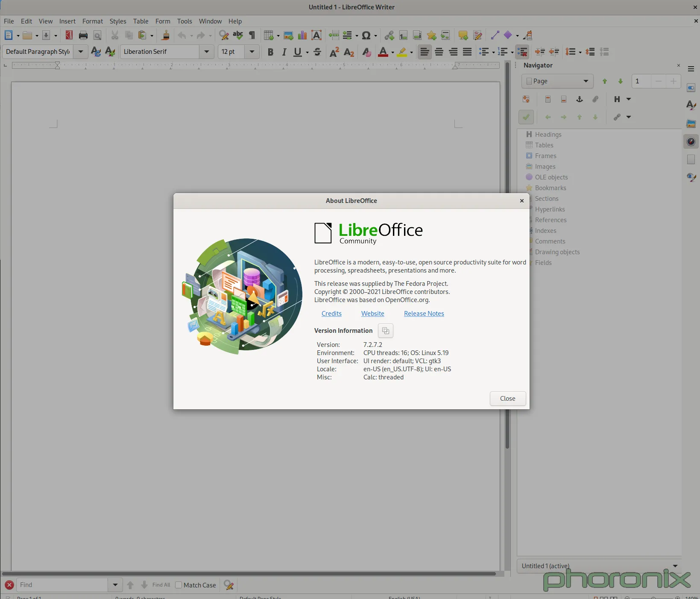Open the Find field history dropdown
Image resolution: width=700 pixels, height=599 pixels.
pyautogui.click(x=115, y=585)
